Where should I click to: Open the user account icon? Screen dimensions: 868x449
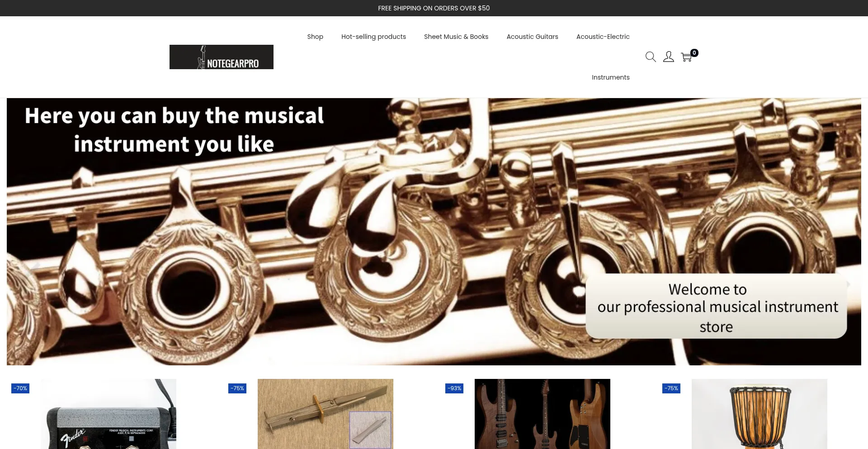(x=669, y=57)
